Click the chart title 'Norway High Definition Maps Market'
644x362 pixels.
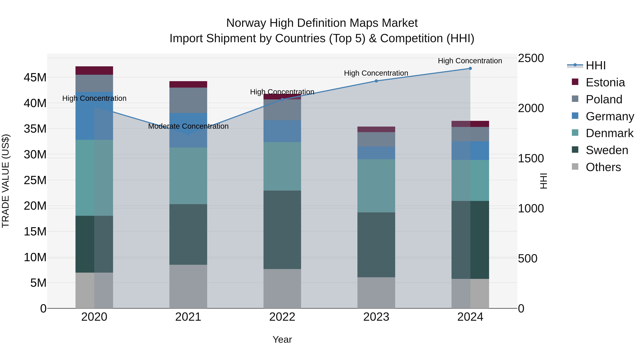[322, 23]
